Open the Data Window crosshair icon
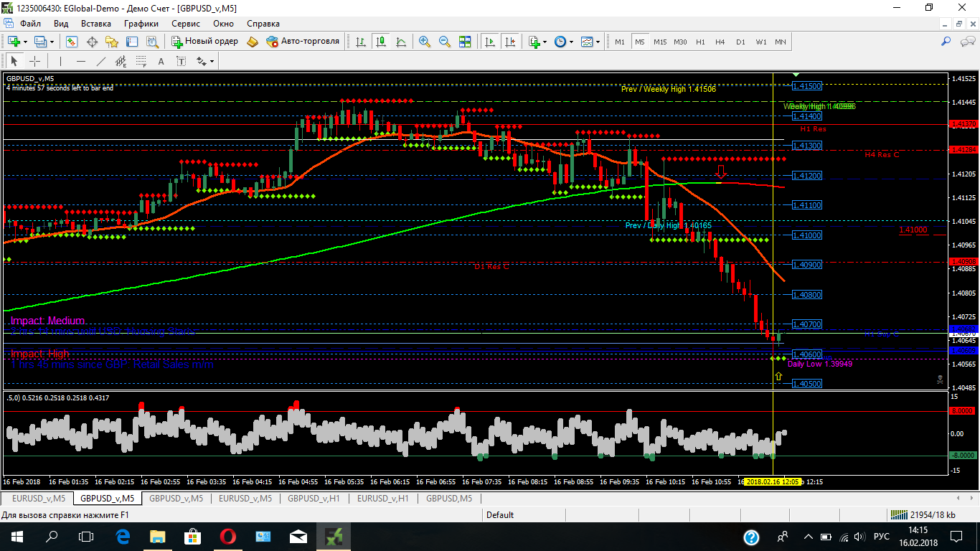This screenshot has height=551, width=980. [x=92, y=42]
